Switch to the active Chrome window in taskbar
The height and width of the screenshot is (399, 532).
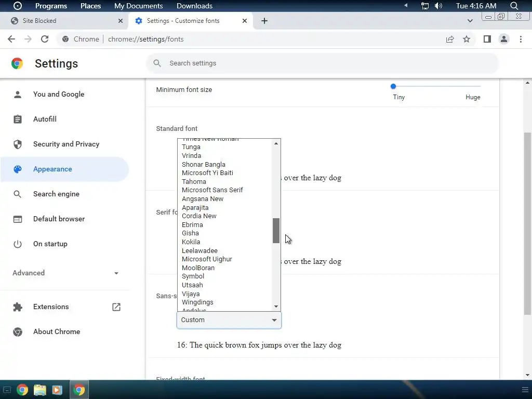click(x=79, y=390)
